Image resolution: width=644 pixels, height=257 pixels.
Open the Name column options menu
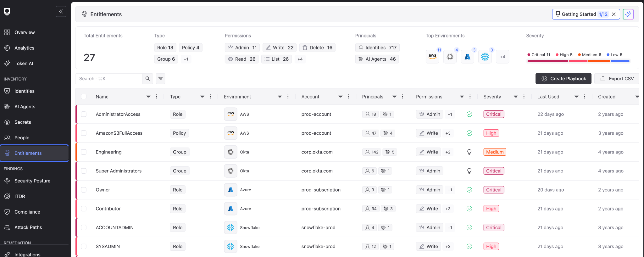point(156,97)
